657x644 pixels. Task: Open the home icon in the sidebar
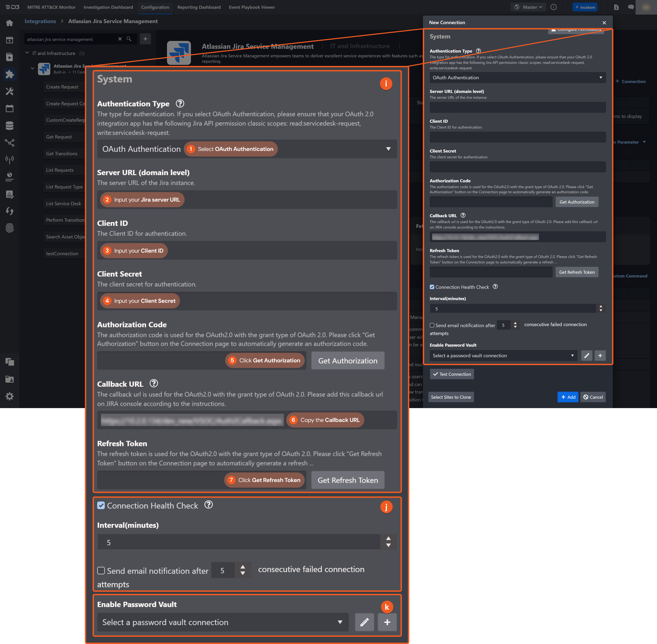pyautogui.click(x=9, y=23)
